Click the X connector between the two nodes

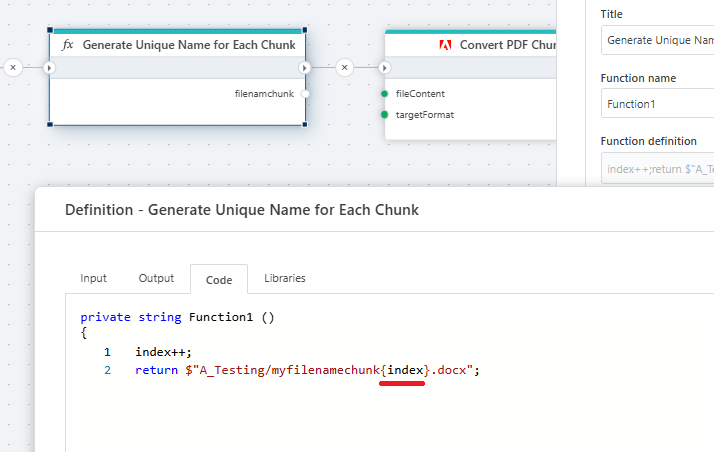345,67
